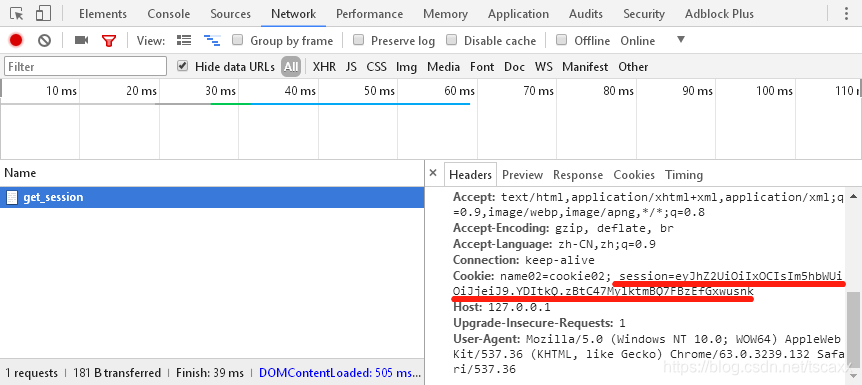Switch to the Application tab
Viewport: 862px width, 385px height.
[x=518, y=14]
